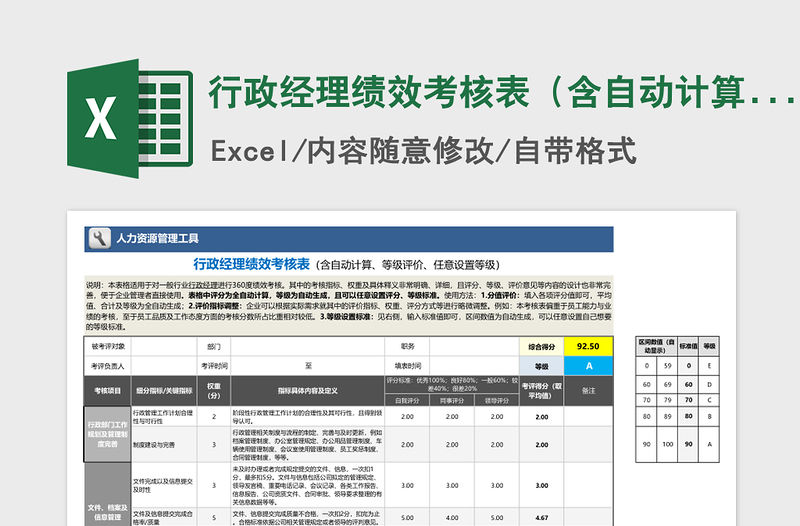
Task: Click the empty field after 被考评对象
Action: click(x=164, y=346)
